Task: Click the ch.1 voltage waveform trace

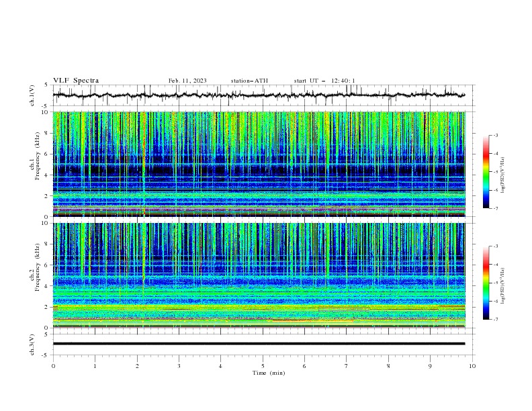Action: tap(259, 95)
